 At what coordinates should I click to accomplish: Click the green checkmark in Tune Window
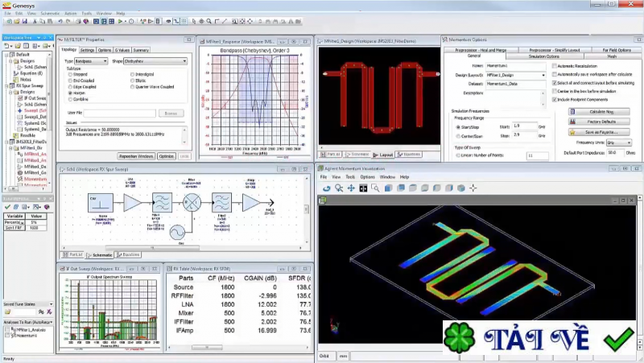7,207
